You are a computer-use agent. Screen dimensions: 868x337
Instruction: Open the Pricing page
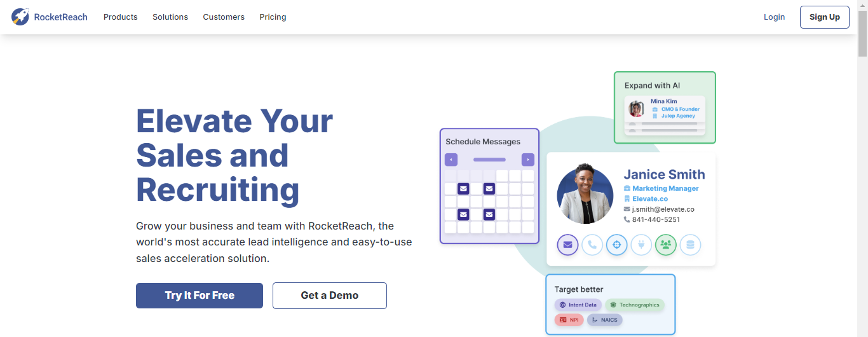(273, 17)
